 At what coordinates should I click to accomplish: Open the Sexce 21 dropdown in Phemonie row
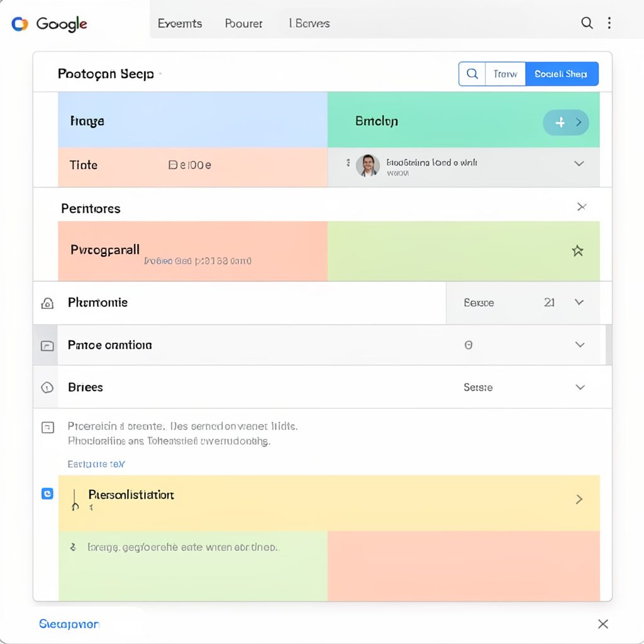[523, 303]
